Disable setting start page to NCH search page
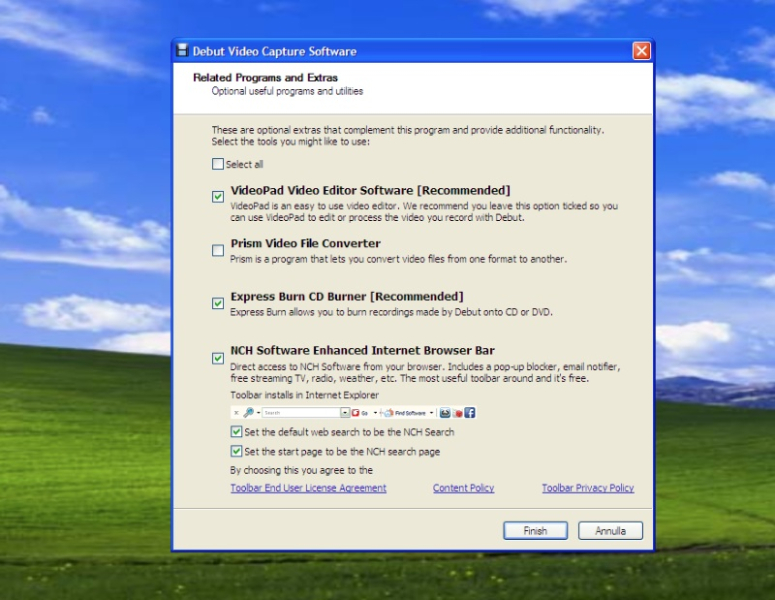This screenshot has width=775, height=600. click(x=236, y=451)
